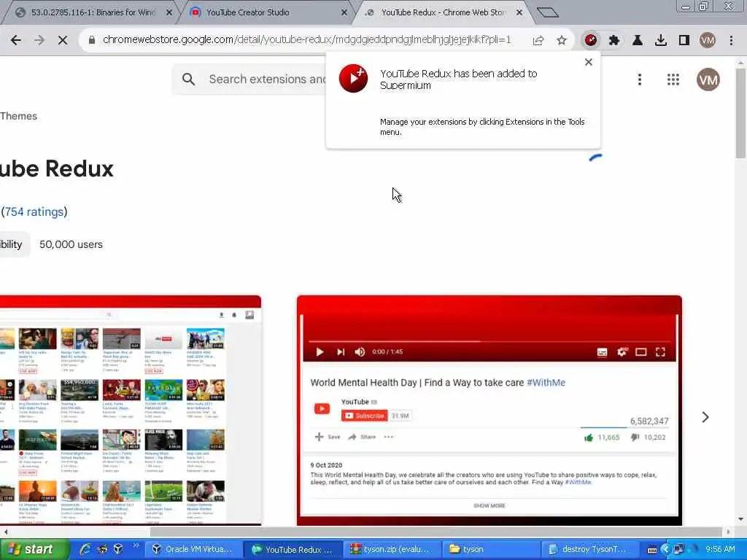
Task: Open a new browser tab
Action: click(x=547, y=12)
